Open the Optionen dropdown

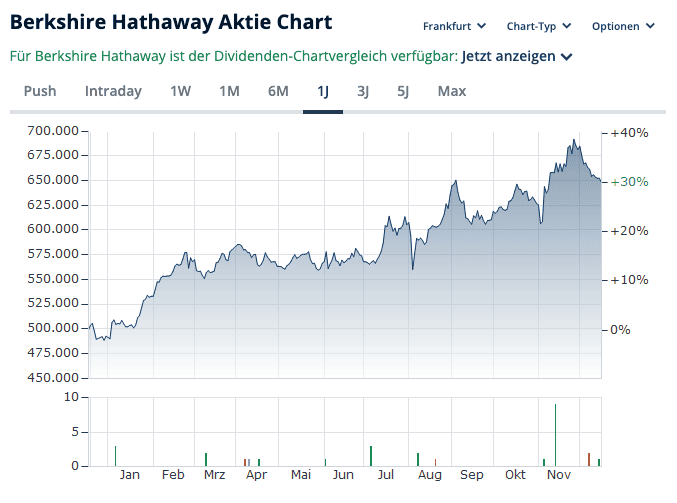pos(623,26)
